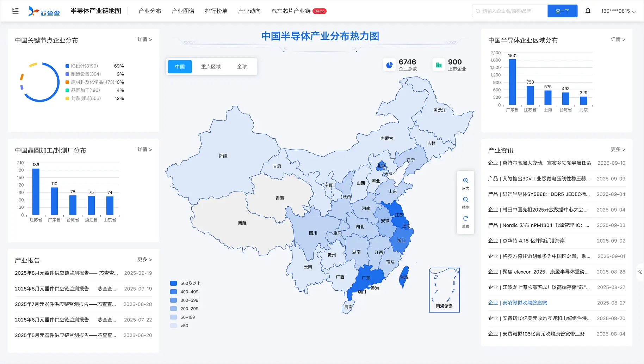
Task: Go to the 汽车芯片产业链 menu item
Action: point(291,11)
